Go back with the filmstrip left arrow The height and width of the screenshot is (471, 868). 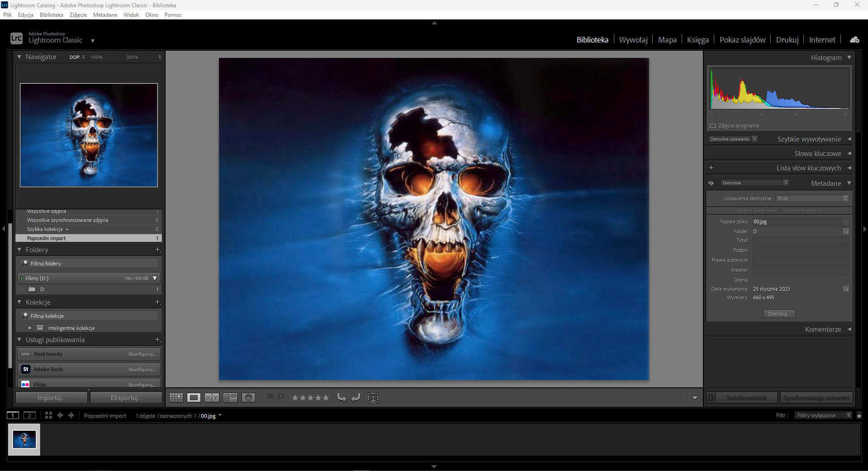click(x=60, y=415)
